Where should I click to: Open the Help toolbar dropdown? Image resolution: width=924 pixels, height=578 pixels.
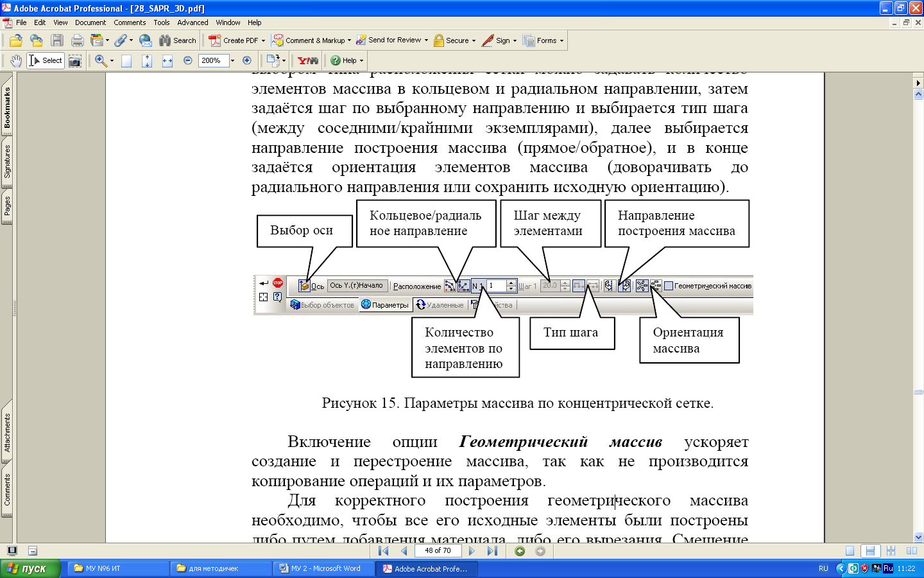(x=346, y=60)
